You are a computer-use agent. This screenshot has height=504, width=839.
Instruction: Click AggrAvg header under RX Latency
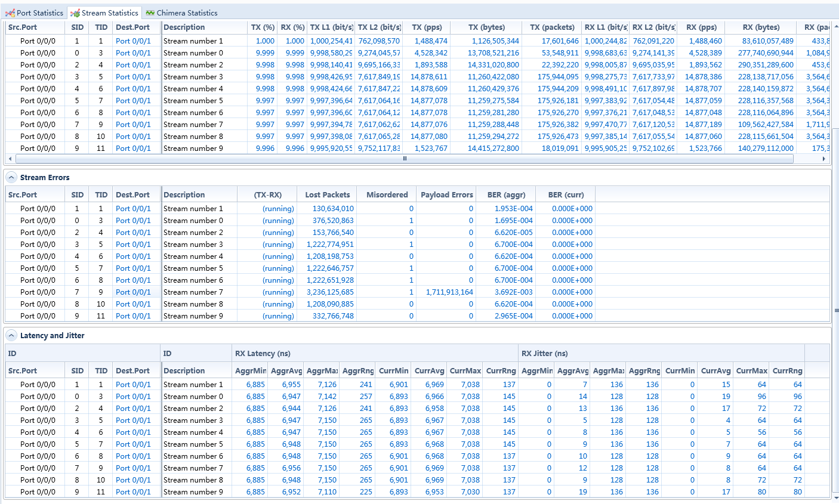click(x=286, y=371)
